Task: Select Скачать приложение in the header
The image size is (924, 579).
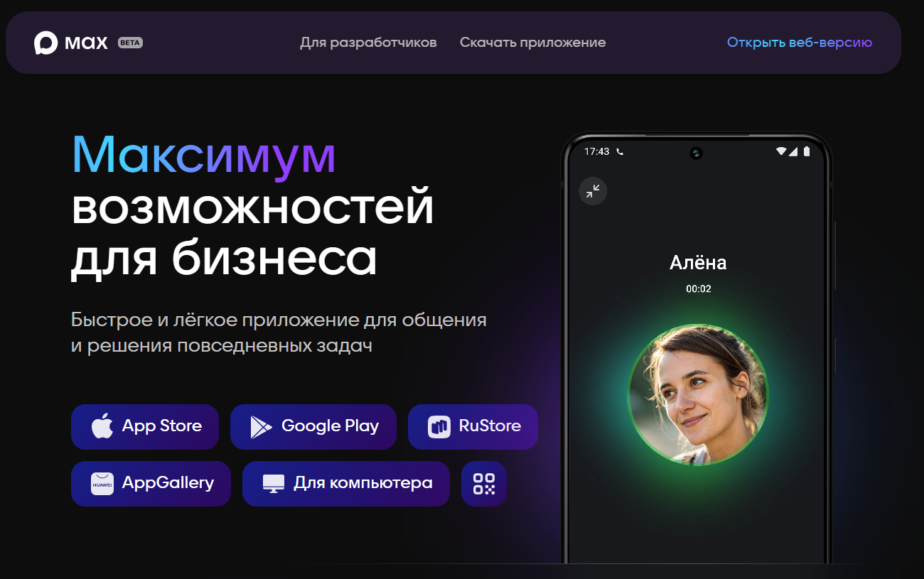Action: 533,43
